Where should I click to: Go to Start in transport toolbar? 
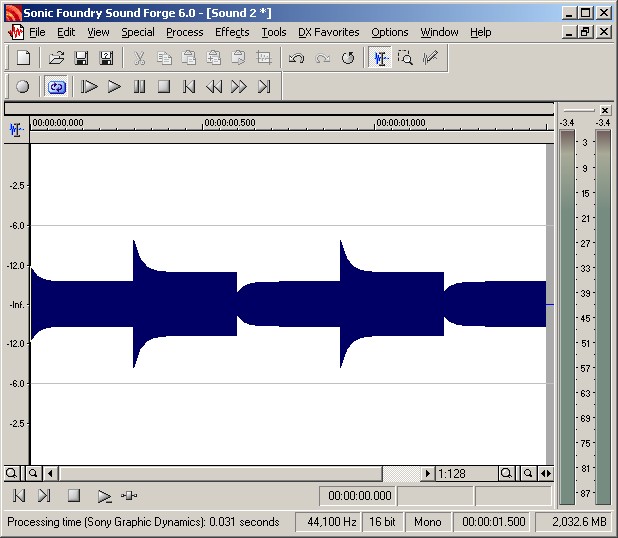[189, 86]
